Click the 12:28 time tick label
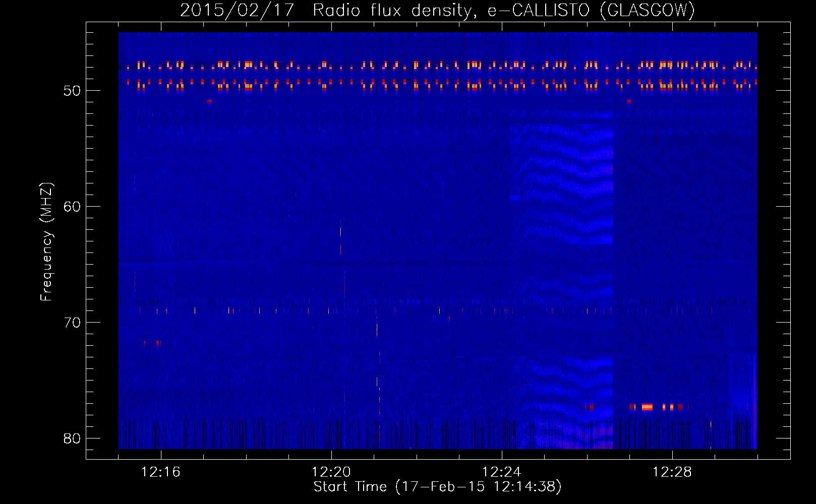 tap(672, 472)
